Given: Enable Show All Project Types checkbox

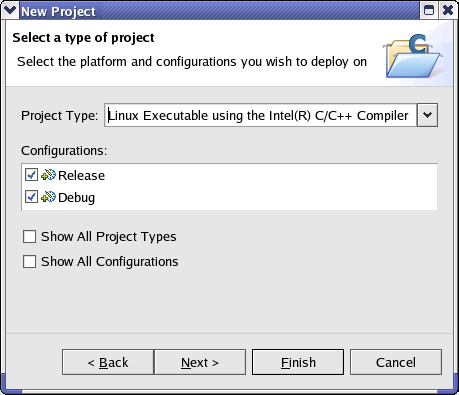Looking at the screenshot, I should tap(29, 237).
